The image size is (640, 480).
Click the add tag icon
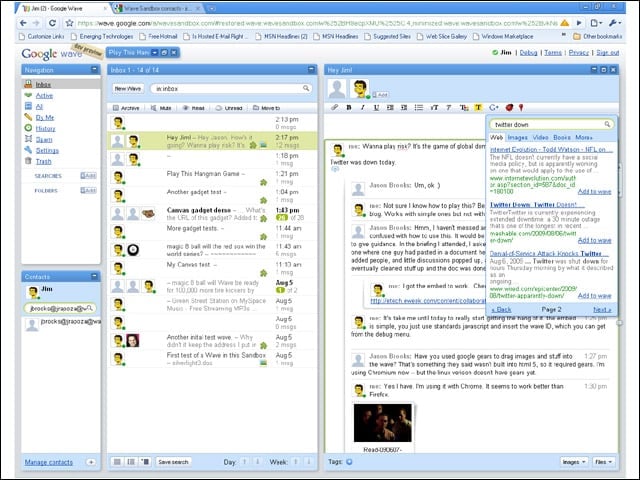point(349,462)
